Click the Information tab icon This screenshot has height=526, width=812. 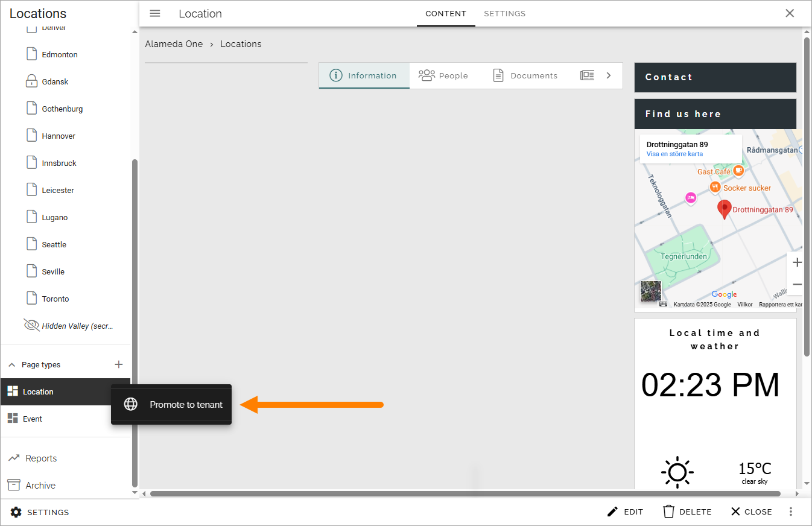click(336, 75)
